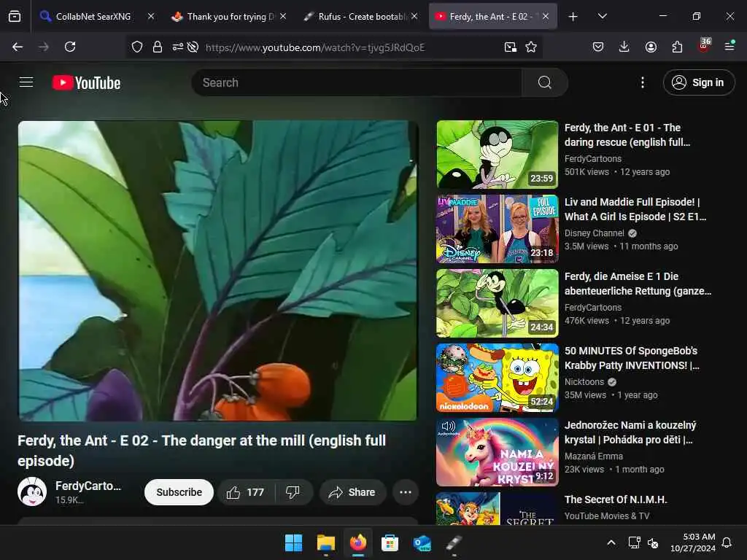This screenshot has height=560, width=747.
Task: Open File Explorer from the taskbar
Action: tap(326, 542)
